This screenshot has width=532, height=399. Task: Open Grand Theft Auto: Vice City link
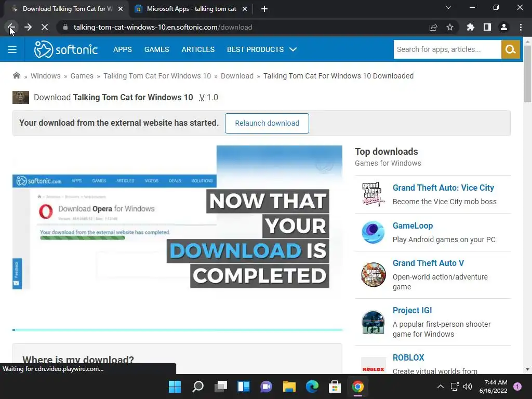pyautogui.click(x=443, y=188)
